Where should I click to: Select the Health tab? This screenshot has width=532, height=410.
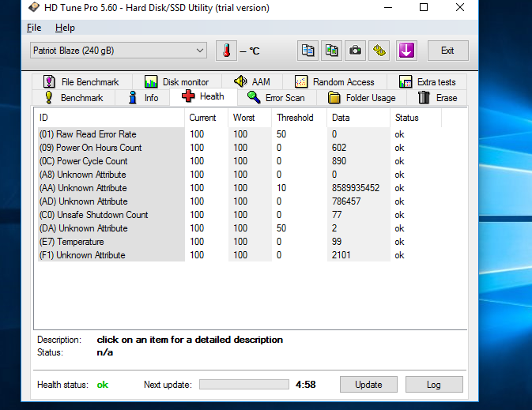(x=203, y=96)
